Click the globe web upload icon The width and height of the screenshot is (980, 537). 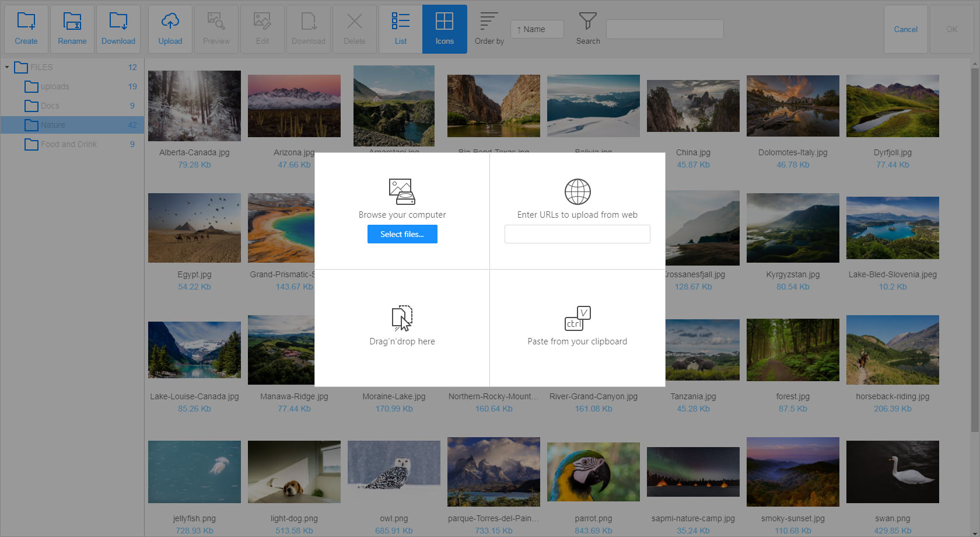click(x=577, y=191)
